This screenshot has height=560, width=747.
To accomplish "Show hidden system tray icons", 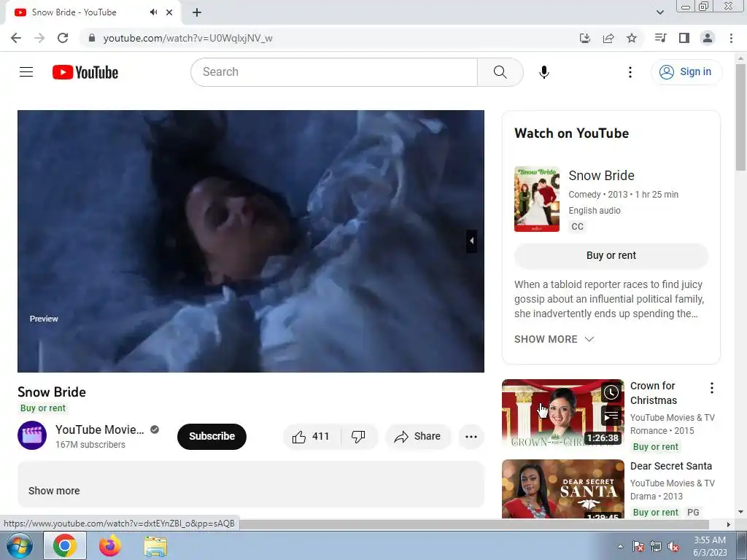I will (x=620, y=546).
